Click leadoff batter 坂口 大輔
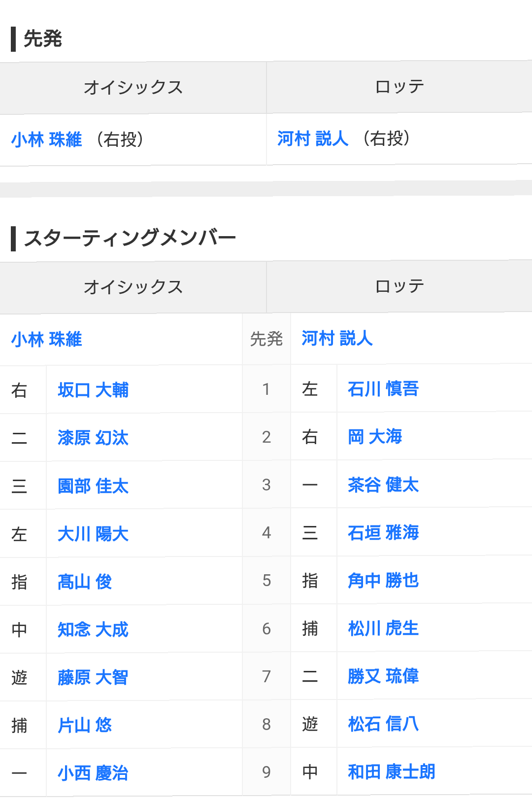 93,390
